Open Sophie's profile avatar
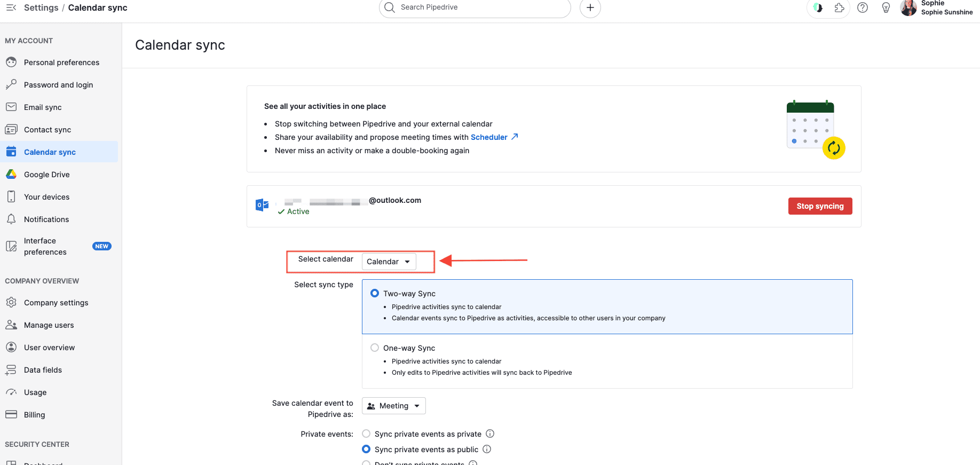980x465 pixels. click(x=908, y=7)
